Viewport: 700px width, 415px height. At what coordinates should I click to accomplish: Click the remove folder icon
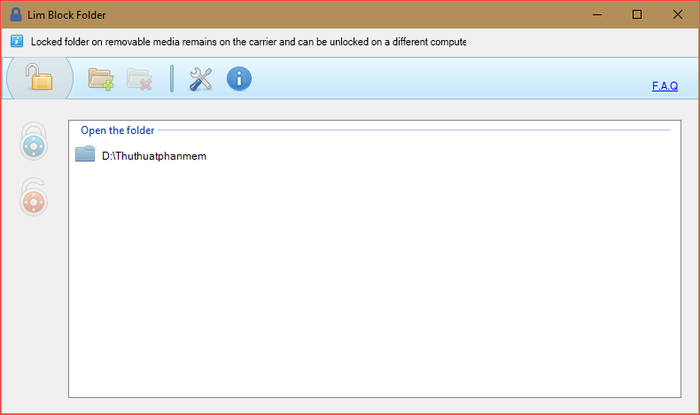(x=139, y=79)
